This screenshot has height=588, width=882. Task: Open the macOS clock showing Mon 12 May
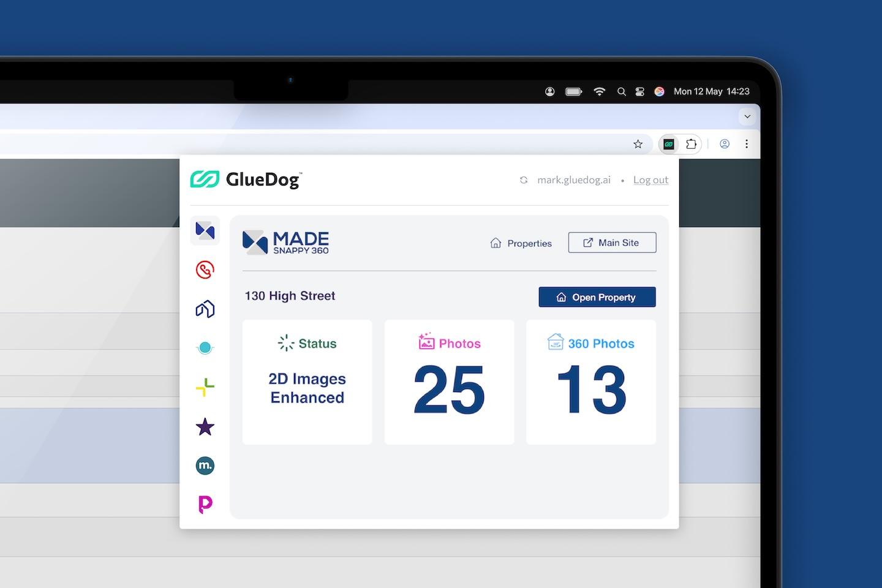pyautogui.click(x=712, y=91)
